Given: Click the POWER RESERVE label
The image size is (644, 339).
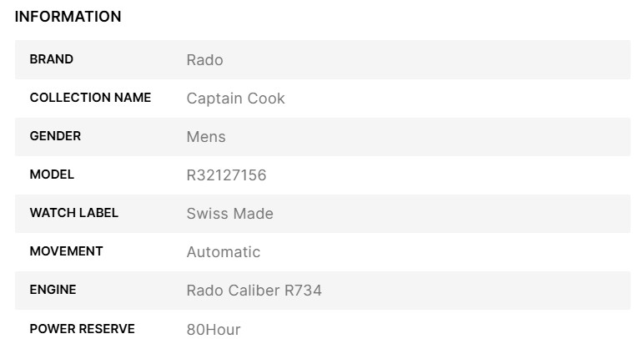Looking at the screenshot, I should (82, 328).
